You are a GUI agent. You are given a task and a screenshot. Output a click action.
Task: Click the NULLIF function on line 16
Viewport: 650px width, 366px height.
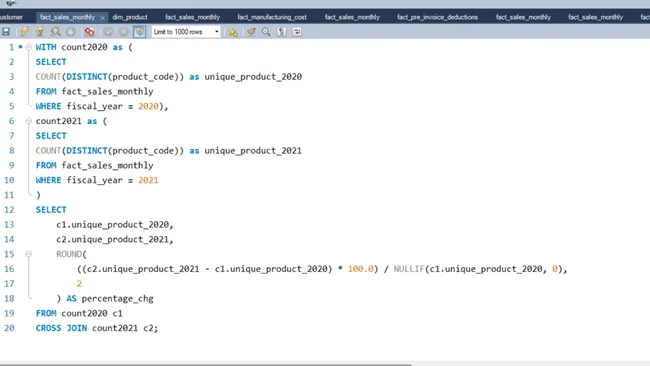pyautogui.click(x=409, y=269)
